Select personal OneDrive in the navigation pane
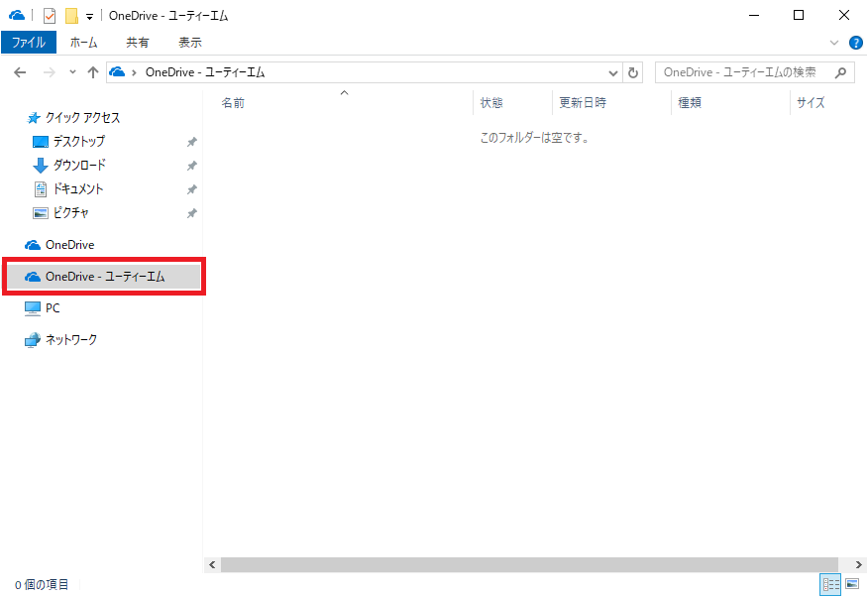This screenshot has width=868, height=597. pyautogui.click(x=69, y=245)
